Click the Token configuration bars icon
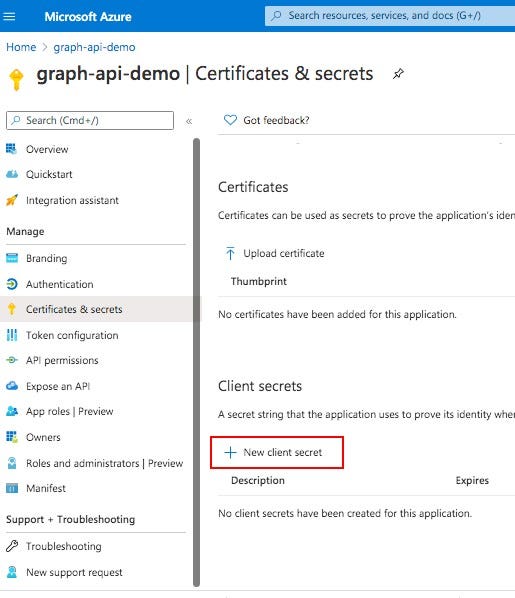This screenshot has width=515, height=598. click(12, 335)
